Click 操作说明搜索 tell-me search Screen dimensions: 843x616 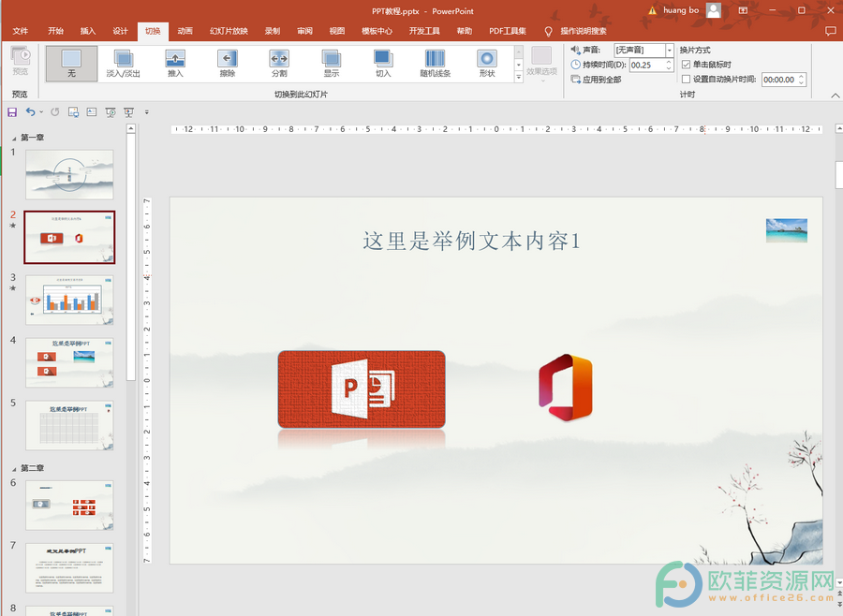click(x=584, y=31)
